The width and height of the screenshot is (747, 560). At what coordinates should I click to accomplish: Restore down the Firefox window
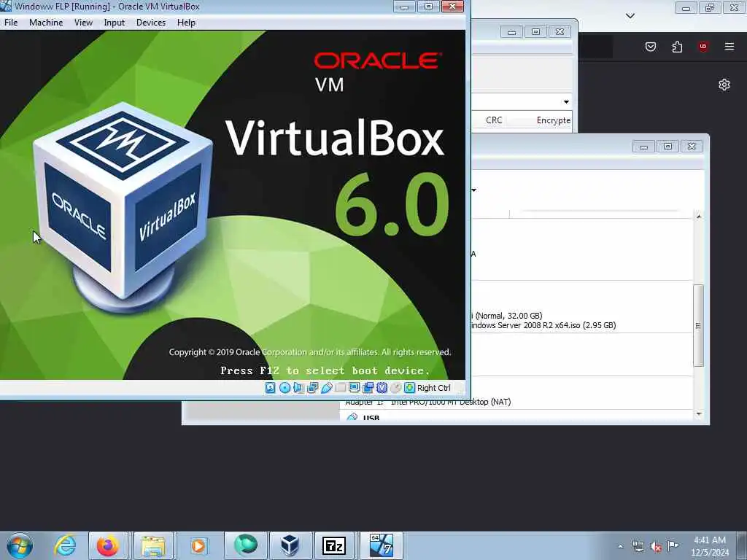[710, 7]
